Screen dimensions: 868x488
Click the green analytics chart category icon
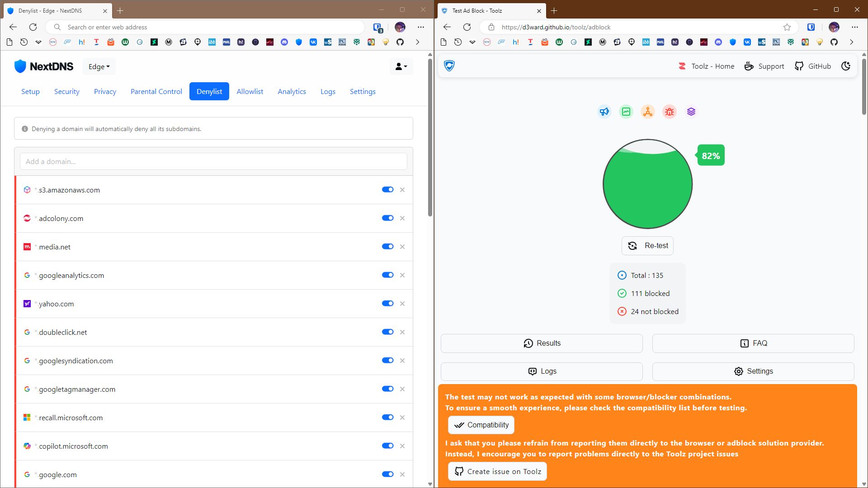point(626,112)
